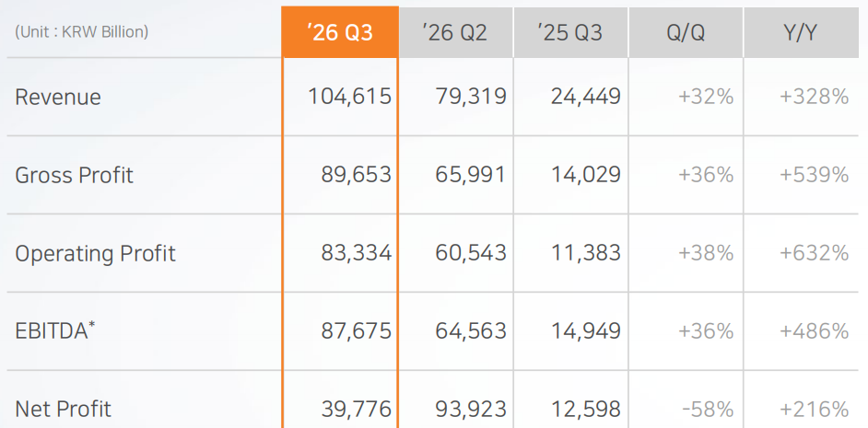Screen dimensions: 868x428
Task: Select Operating Profit Y/Y value +632%
Action: pyautogui.click(x=814, y=253)
